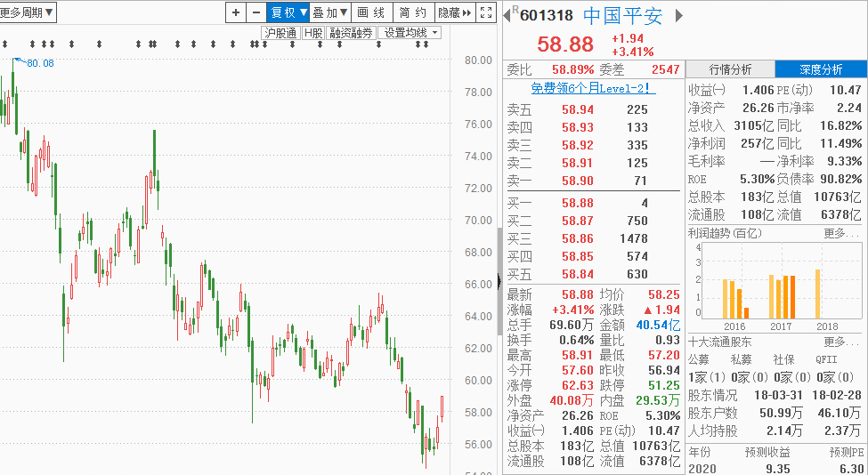Click the 2017 label in profit chart
868x475 pixels.
[781, 326]
